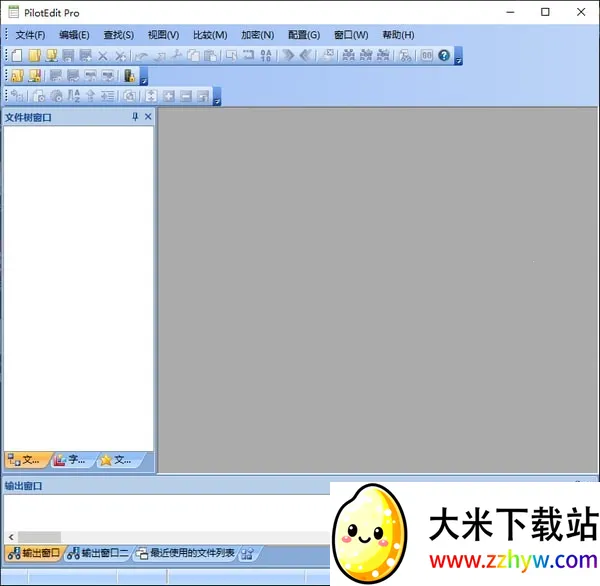Click the outdent left chevron icon
600x586 pixels.
(306, 55)
